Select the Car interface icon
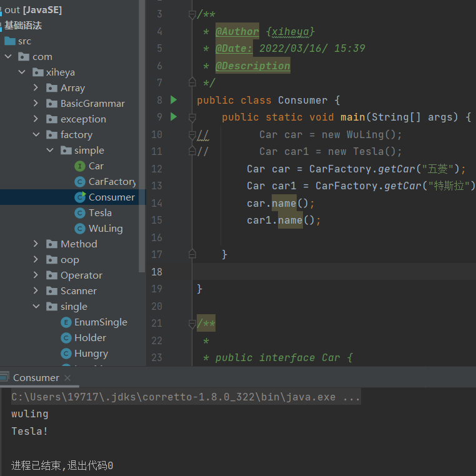476x476 pixels. pyautogui.click(x=79, y=166)
